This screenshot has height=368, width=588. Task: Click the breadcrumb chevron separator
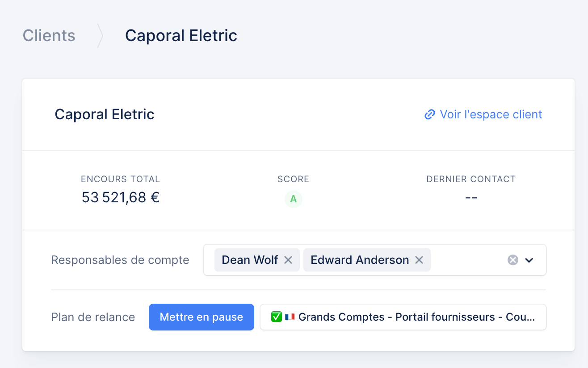coord(100,36)
